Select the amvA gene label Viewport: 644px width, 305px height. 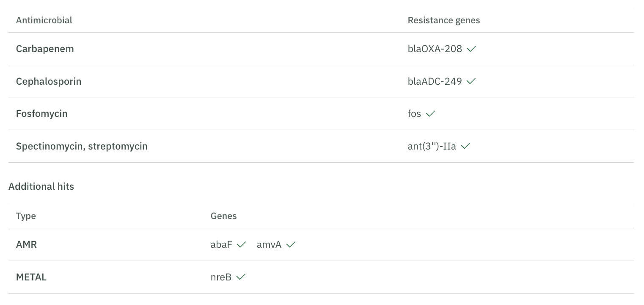pos(269,244)
